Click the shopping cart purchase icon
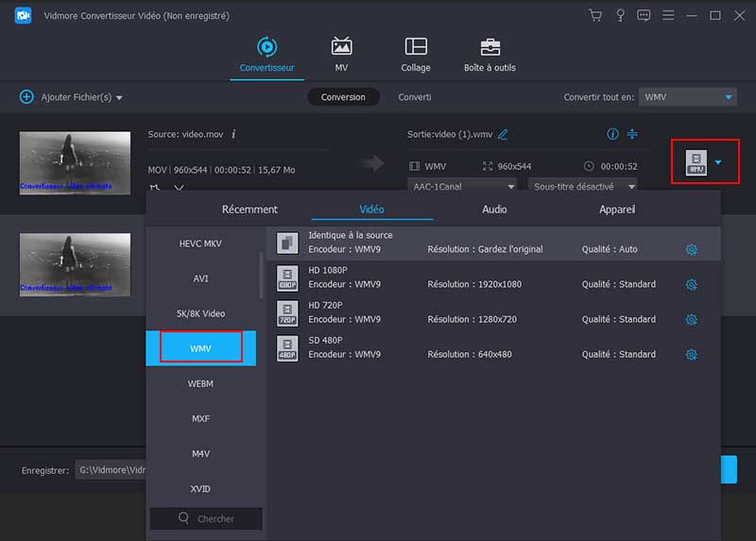The image size is (756, 541). [595, 15]
